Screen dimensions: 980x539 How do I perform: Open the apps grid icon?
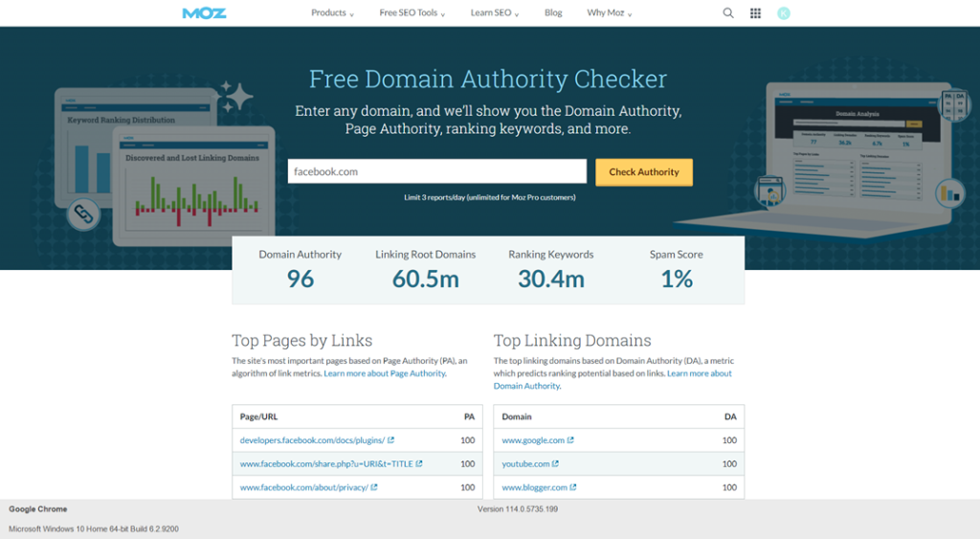(x=756, y=13)
